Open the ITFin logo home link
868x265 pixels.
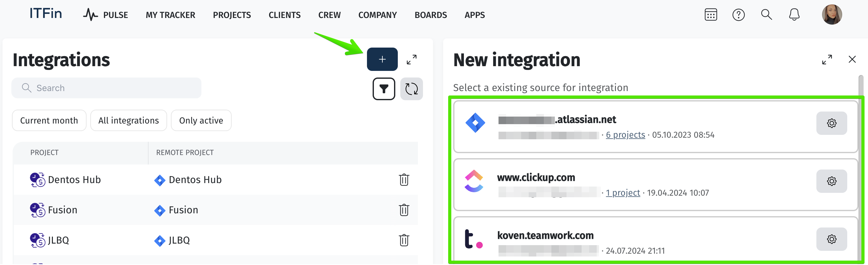(x=46, y=14)
